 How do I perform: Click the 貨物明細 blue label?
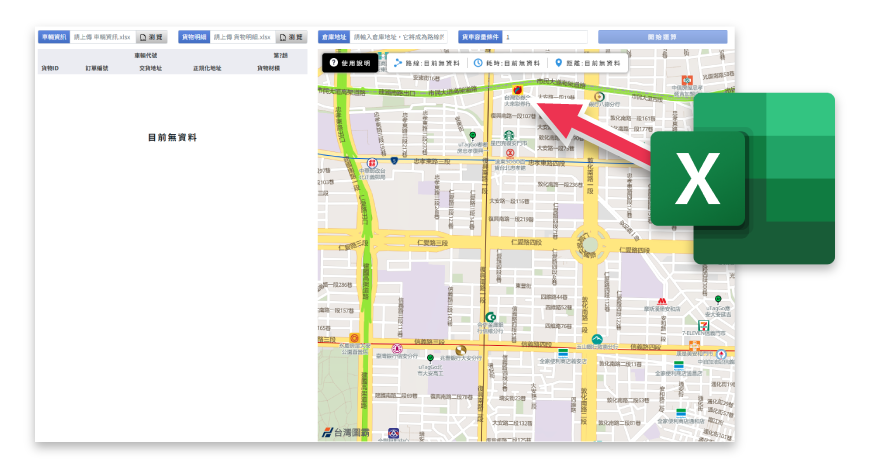pos(194,37)
